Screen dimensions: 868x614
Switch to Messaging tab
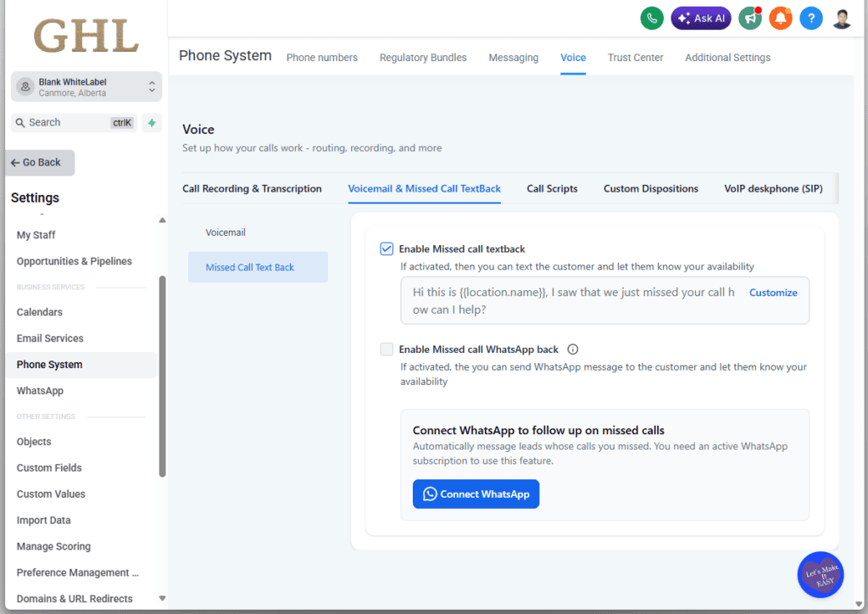tap(513, 58)
